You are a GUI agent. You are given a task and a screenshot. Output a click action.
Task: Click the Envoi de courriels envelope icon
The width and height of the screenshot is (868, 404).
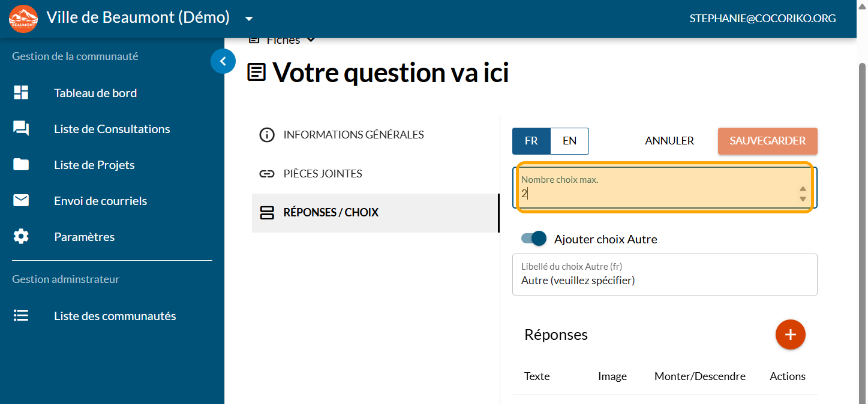click(21, 201)
